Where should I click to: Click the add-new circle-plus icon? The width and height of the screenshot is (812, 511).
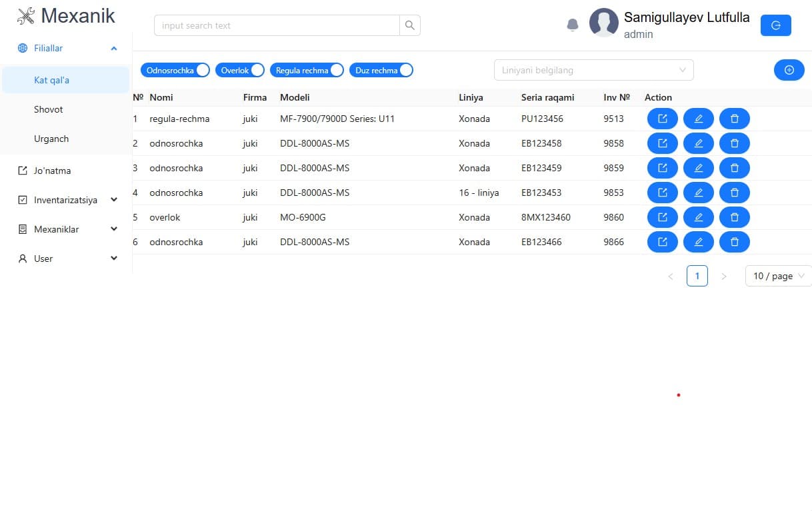pyautogui.click(x=789, y=69)
